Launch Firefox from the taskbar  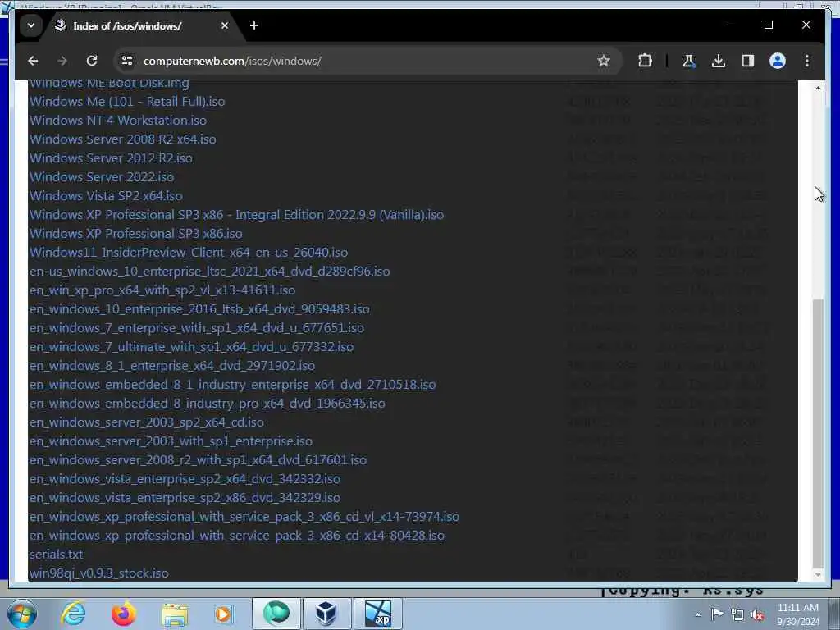coord(123,614)
